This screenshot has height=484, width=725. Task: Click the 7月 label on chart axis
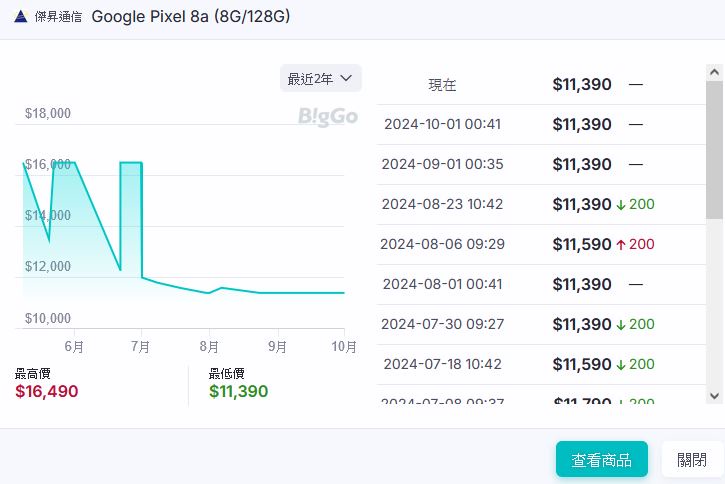[140, 347]
